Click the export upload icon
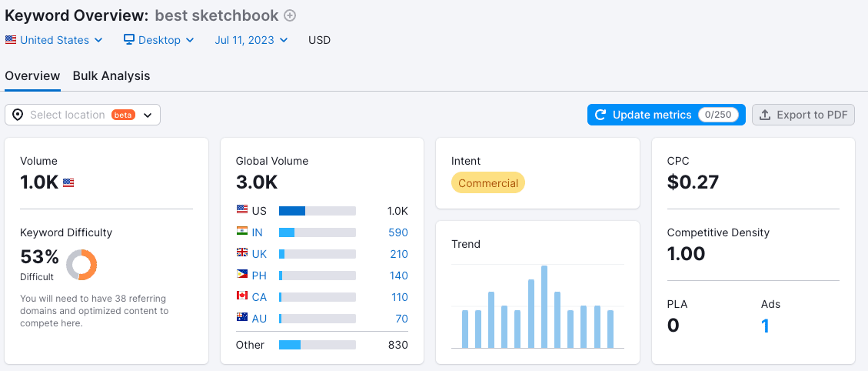The width and height of the screenshot is (868, 371). coord(765,115)
